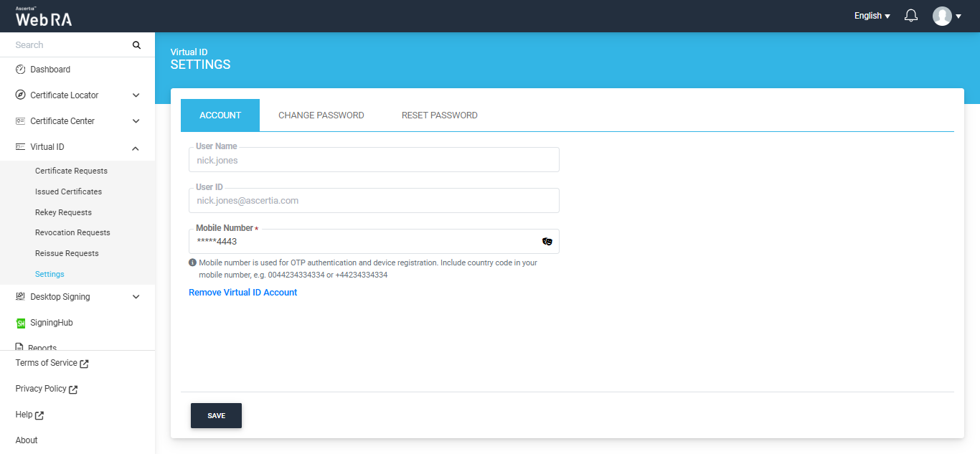This screenshot has height=454, width=980.
Task: Click the Dashboard gauge icon
Action: [x=20, y=70]
